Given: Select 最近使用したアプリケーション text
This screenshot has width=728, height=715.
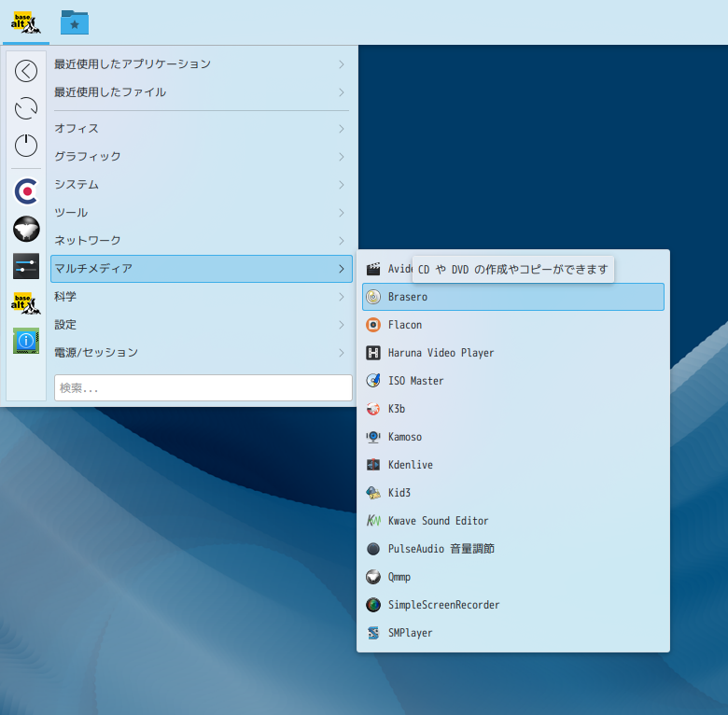Looking at the screenshot, I should click(x=133, y=64).
